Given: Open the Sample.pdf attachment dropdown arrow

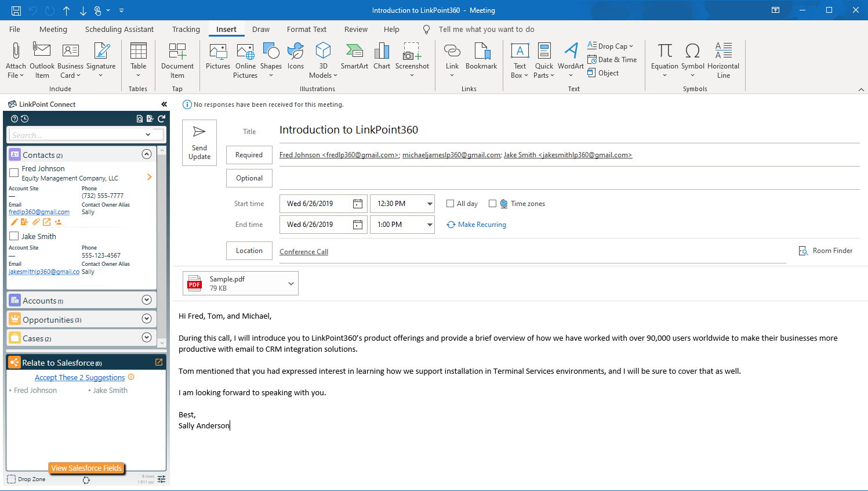Looking at the screenshot, I should click(291, 283).
